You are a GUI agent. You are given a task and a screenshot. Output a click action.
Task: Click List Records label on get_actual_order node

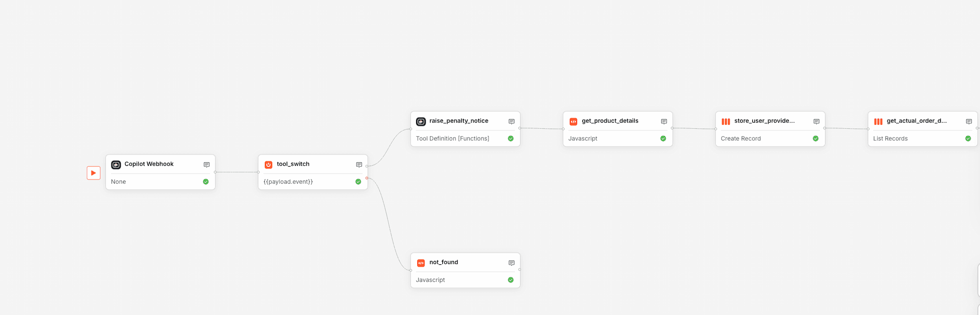890,138
